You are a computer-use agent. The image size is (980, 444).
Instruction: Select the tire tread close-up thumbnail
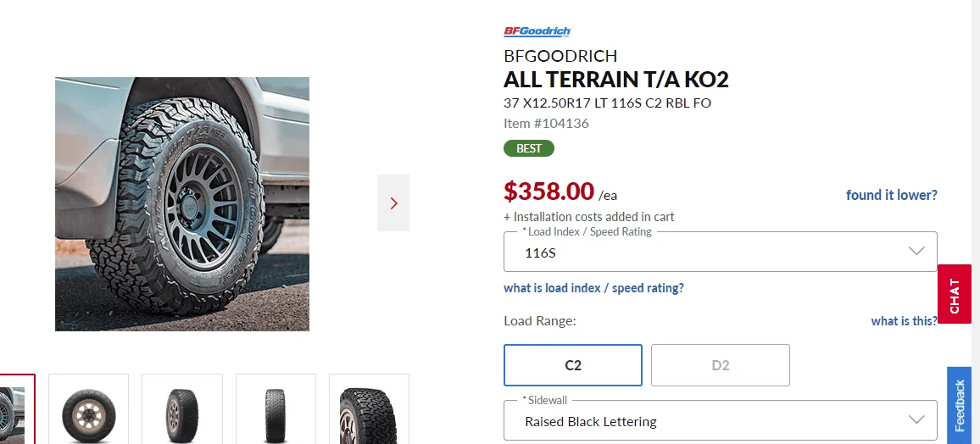pos(368,410)
